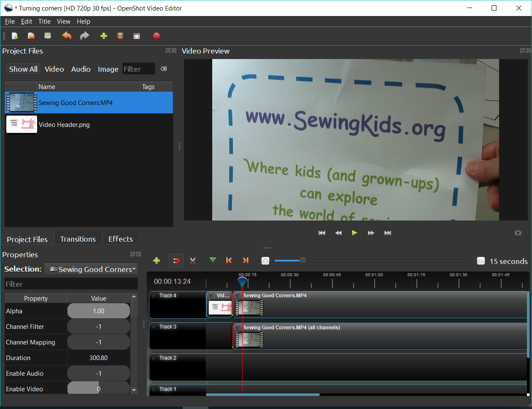Viewport: 532px width, 409px height.
Task: Click the Choose Profile film icon
Action: (120, 36)
